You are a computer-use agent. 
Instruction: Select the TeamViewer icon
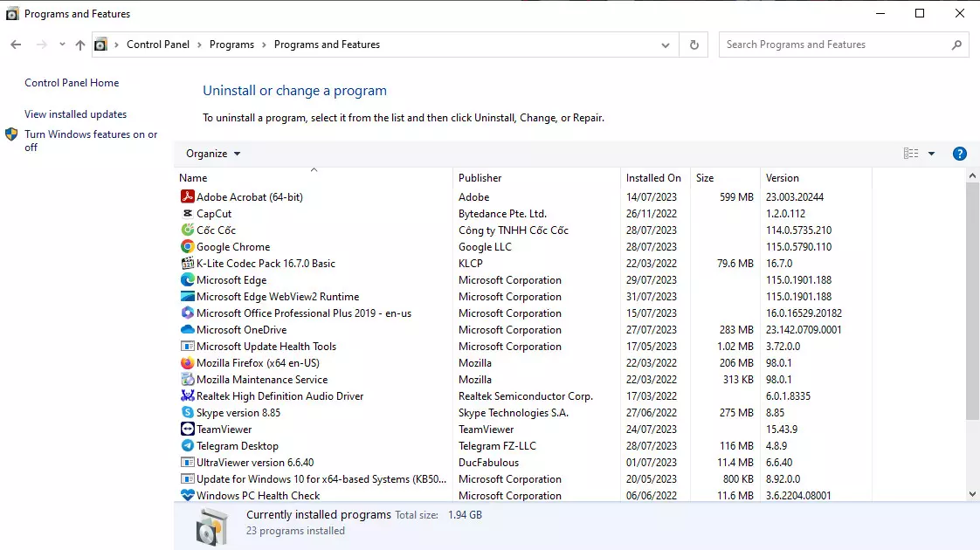pyautogui.click(x=188, y=429)
